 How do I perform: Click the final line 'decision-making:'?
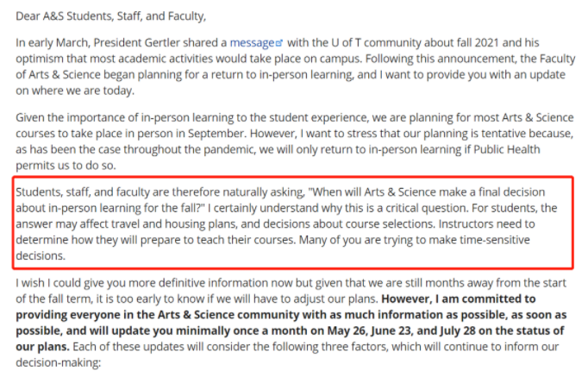coord(58,362)
